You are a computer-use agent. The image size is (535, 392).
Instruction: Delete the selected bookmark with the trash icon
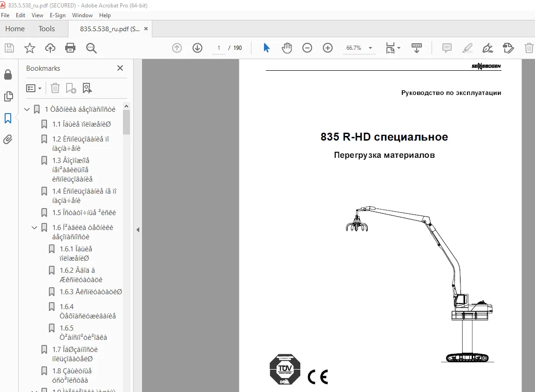[55, 88]
